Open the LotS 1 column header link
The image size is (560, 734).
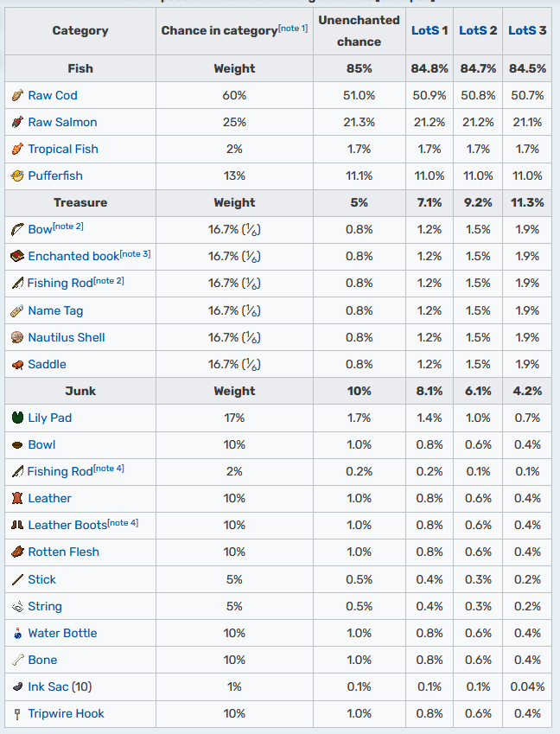pyautogui.click(x=430, y=30)
